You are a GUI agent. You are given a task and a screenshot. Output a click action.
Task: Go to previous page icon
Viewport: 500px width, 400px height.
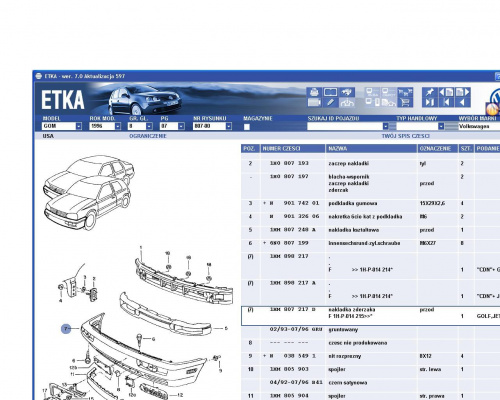pyautogui.click(x=446, y=92)
